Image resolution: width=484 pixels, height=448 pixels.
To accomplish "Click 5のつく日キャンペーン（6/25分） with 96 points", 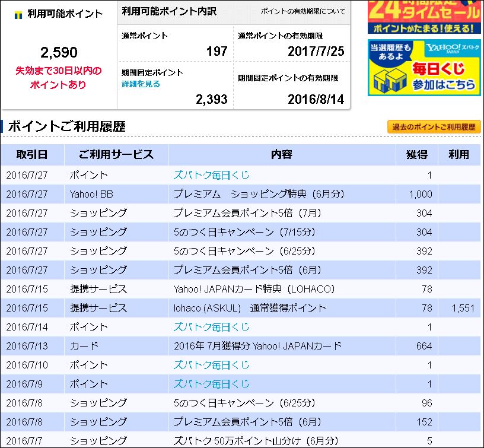I will [x=244, y=403].
